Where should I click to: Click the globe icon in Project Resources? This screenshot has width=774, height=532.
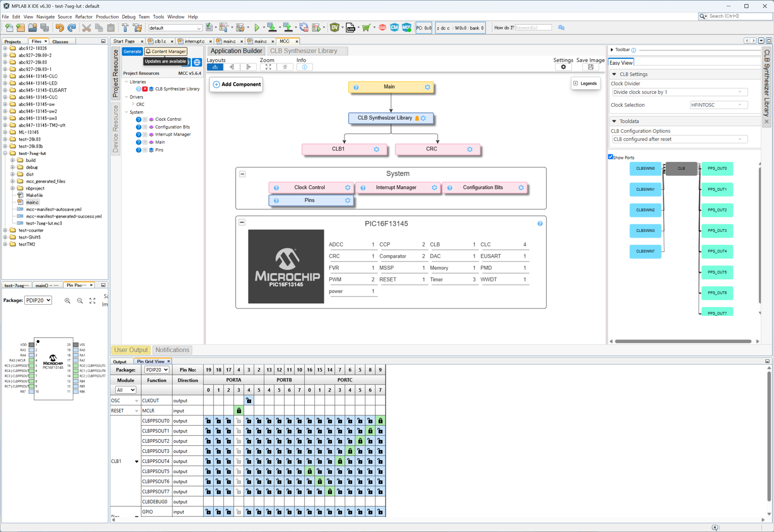click(197, 62)
